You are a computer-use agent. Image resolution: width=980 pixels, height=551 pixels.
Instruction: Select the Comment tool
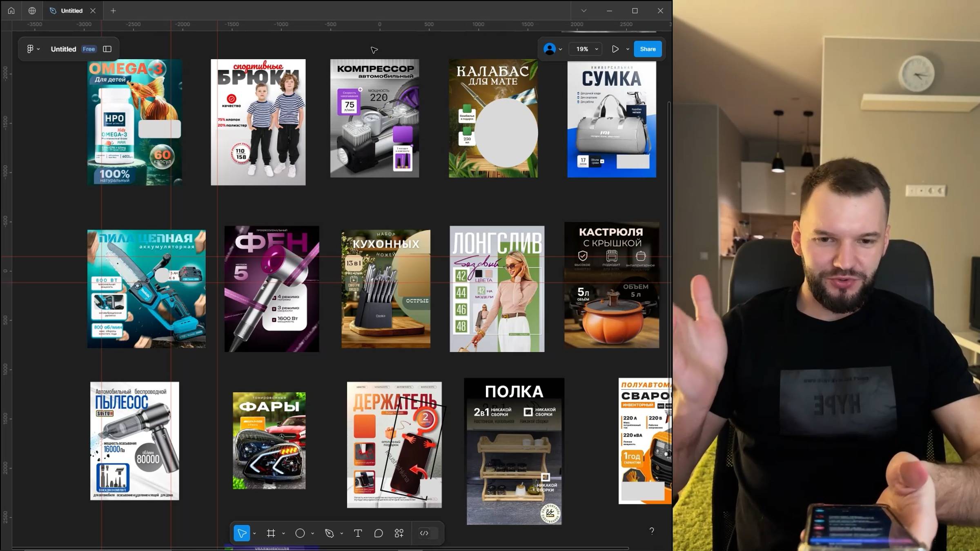[379, 533]
